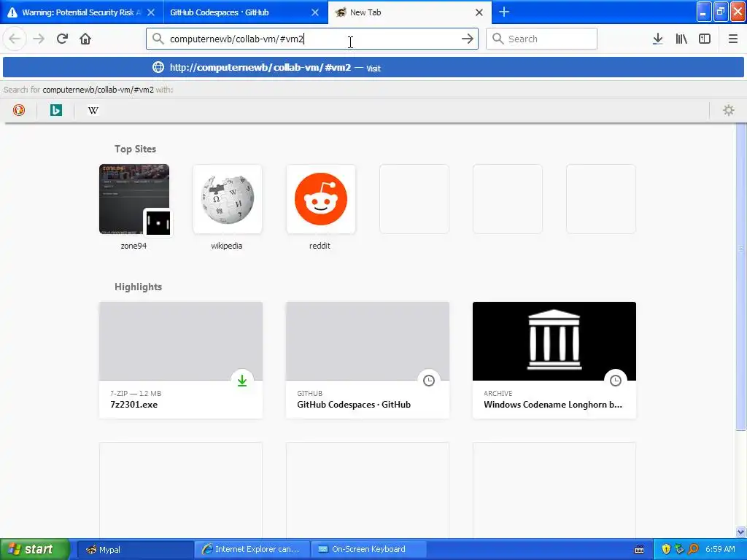Open search settings gear icon
Viewport: 747px width, 560px height.
pos(729,111)
